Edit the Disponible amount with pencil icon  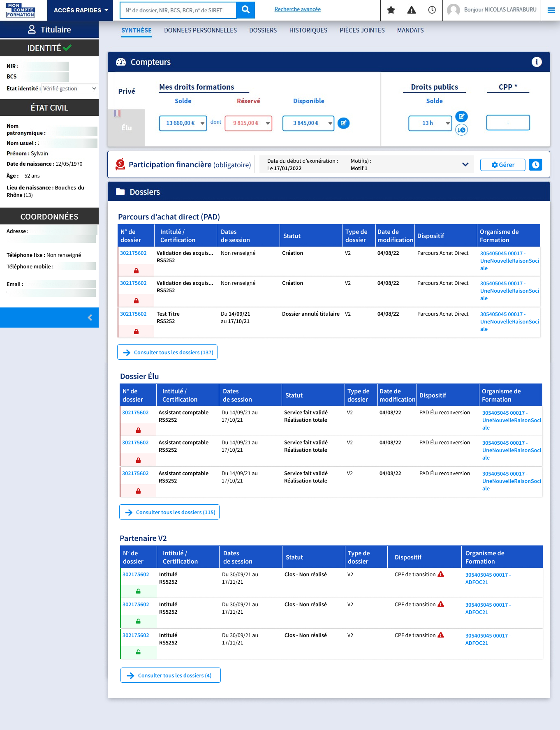coord(343,123)
